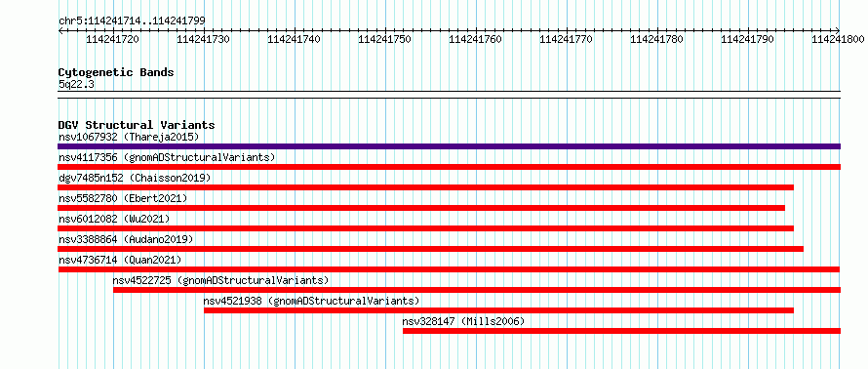Click red bar under nsv6012082 label
Image resolution: width=868 pixels, height=369 pixels.
(425, 228)
